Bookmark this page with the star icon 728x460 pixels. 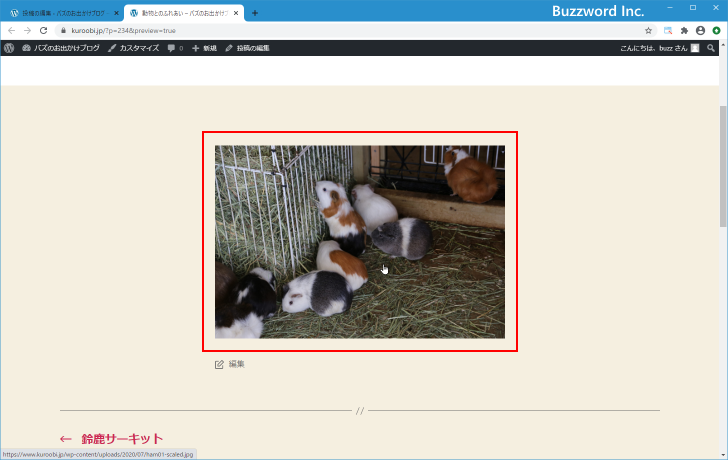coord(648,31)
